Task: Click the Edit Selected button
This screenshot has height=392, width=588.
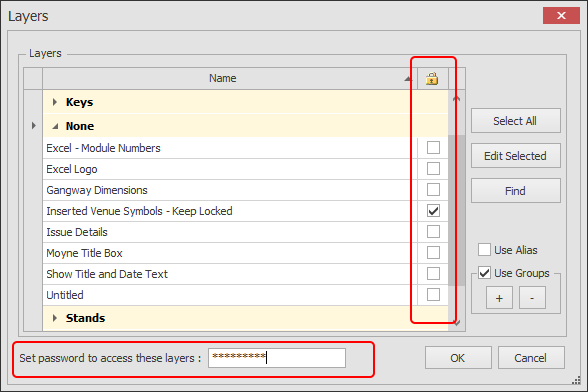Action: point(516,156)
